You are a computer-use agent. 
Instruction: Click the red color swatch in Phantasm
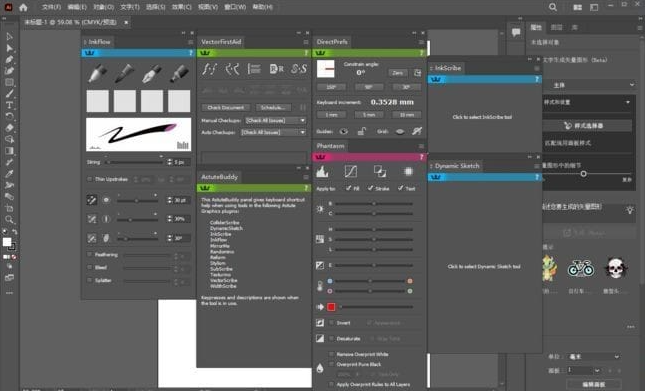tap(331, 307)
